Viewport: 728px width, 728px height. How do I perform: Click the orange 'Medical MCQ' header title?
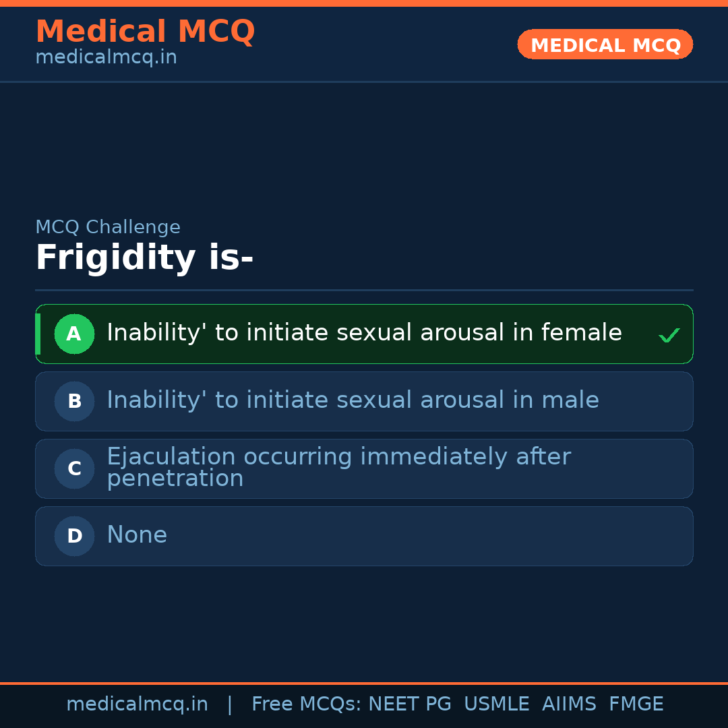(145, 31)
